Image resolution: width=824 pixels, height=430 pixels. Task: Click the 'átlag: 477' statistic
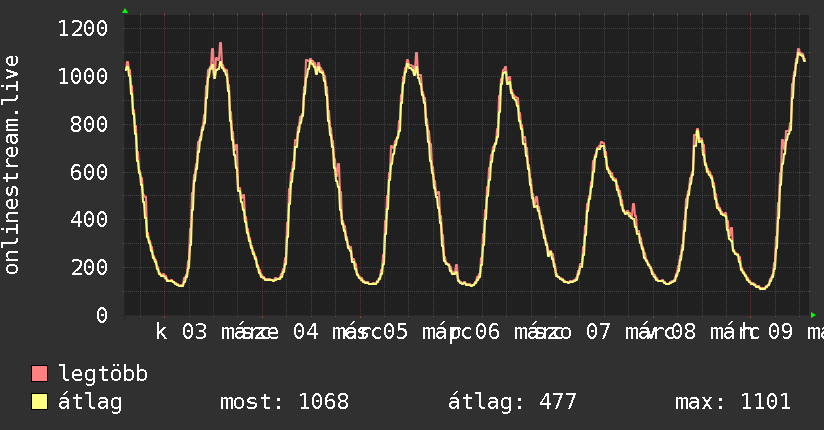coord(512,402)
